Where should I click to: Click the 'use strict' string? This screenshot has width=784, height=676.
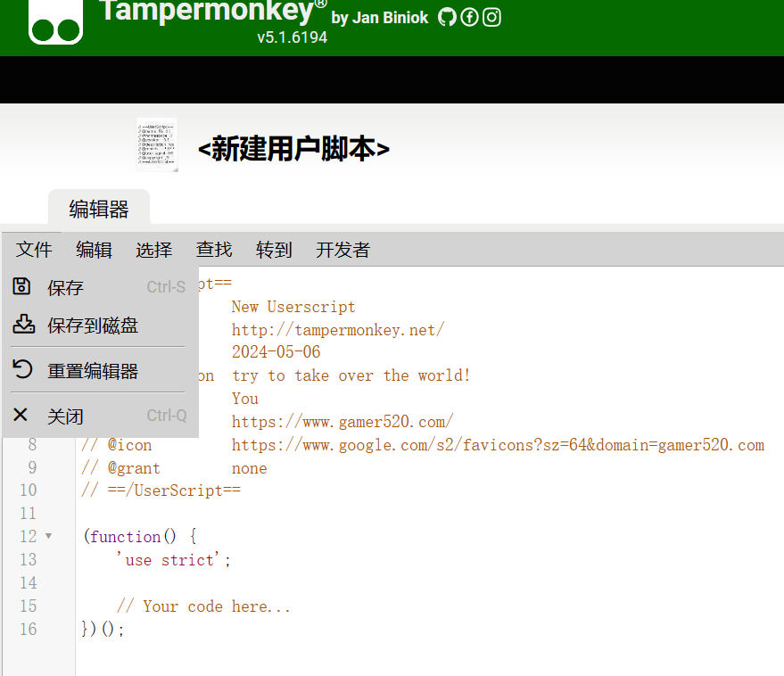tap(168, 559)
